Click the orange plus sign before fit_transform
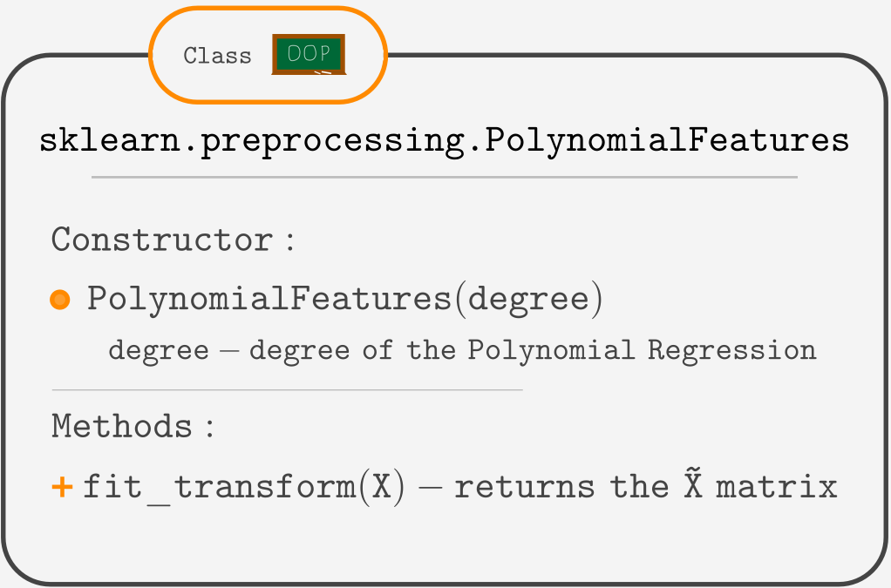Image resolution: width=891 pixels, height=588 pixels. click(x=62, y=487)
